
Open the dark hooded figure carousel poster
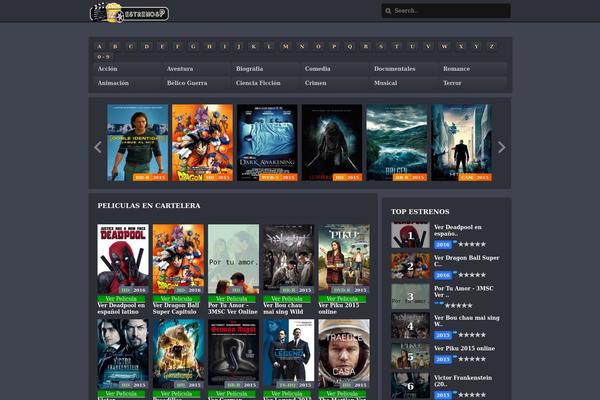[332, 142]
